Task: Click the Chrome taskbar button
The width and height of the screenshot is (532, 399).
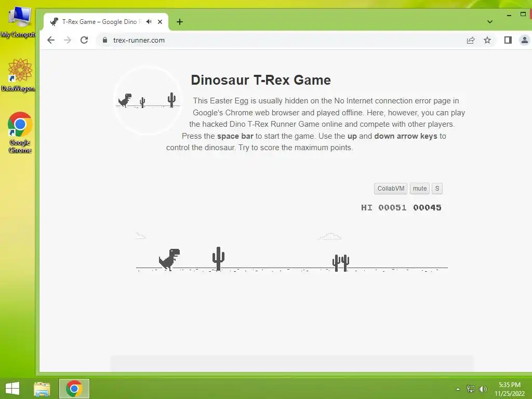Action: pyautogui.click(x=74, y=389)
